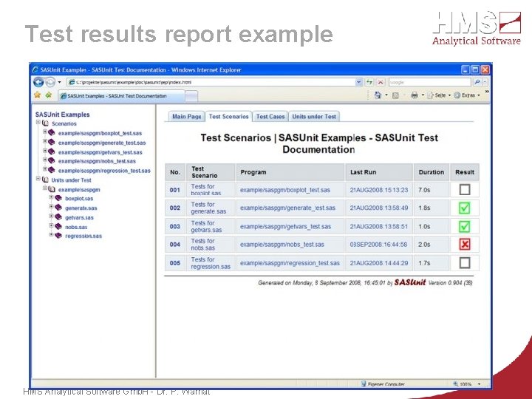Expand the getvars_test.sas scenario node
Image resolution: width=532 pixels, height=399 pixels.
(x=45, y=151)
